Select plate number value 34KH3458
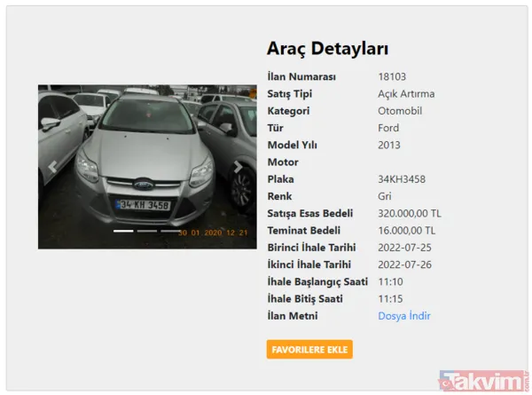Image resolution: width=532 pixels, height=395 pixels. click(402, 179)
